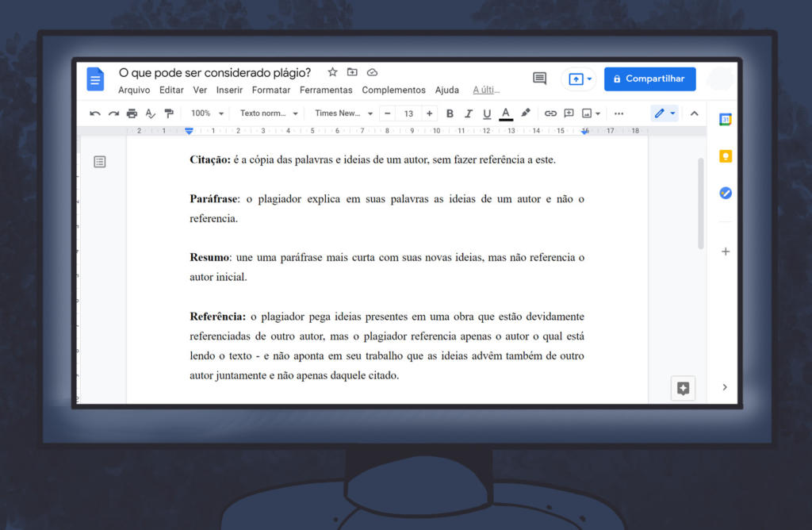Click the undo arrow in toolbar
The width and height of the screenshot is (812, 530).
(95, 113)
